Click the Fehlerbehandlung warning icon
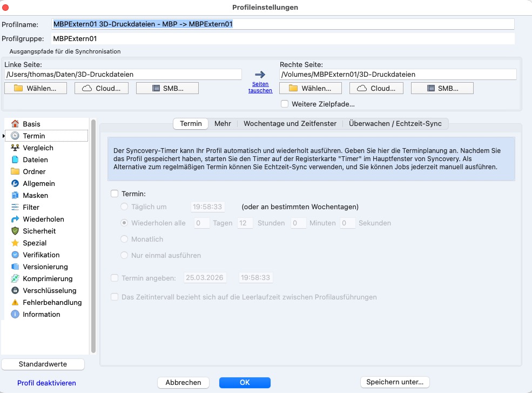 click(x=15, y=302)
